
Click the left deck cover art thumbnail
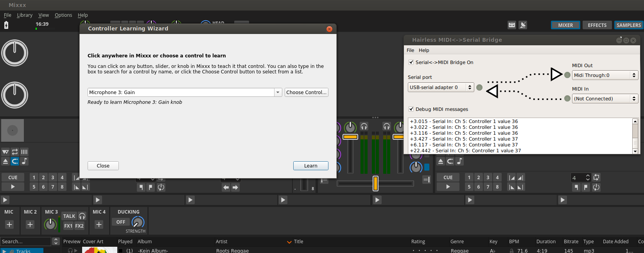(13, 130)
